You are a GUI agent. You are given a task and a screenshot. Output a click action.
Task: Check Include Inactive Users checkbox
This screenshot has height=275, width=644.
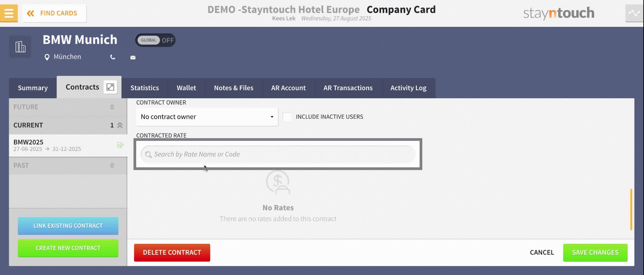[287, 117]
